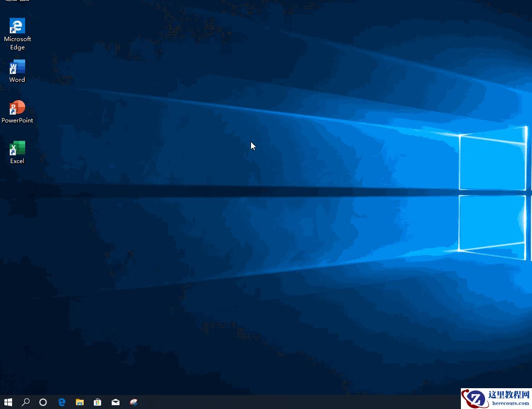Open Search from the taskbar
The image size is (532, 409).
pos(26,402)
